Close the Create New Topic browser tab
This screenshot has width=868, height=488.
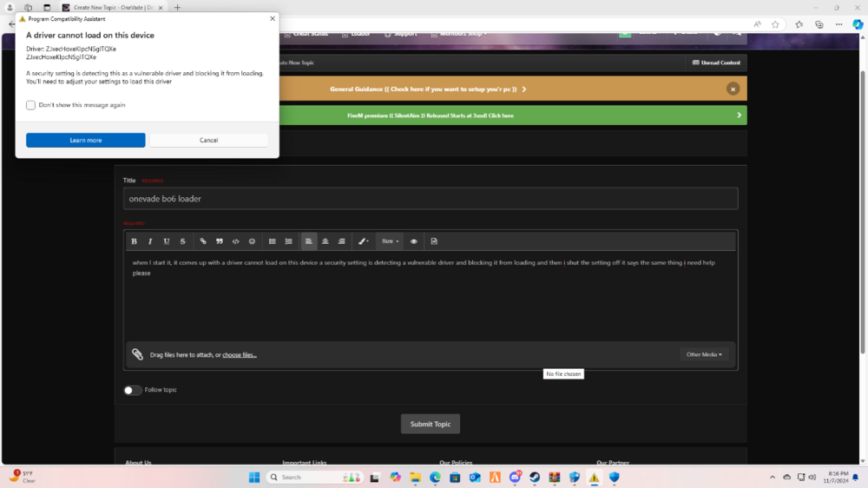click(161, 8)
